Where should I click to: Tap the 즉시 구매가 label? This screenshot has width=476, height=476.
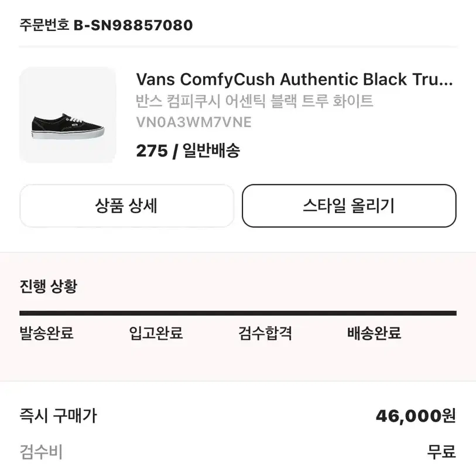click(59, 416)
